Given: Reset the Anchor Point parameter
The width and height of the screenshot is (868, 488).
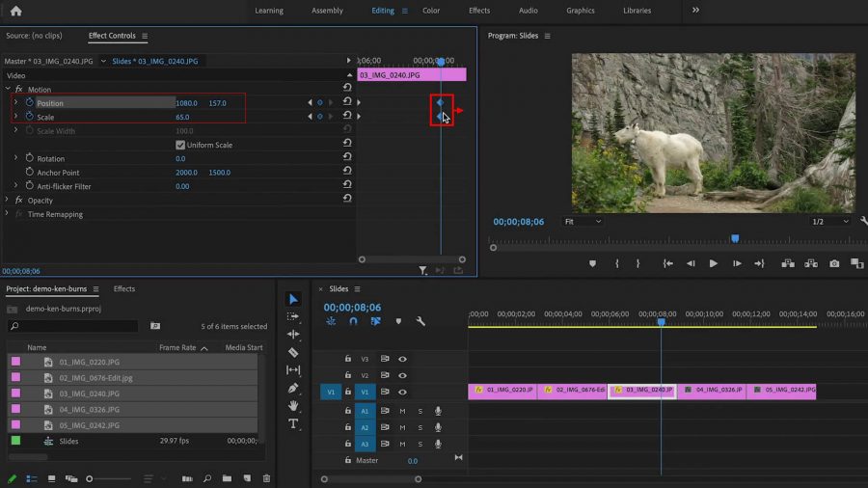Looking at the screenshot, I should point(347,171).
